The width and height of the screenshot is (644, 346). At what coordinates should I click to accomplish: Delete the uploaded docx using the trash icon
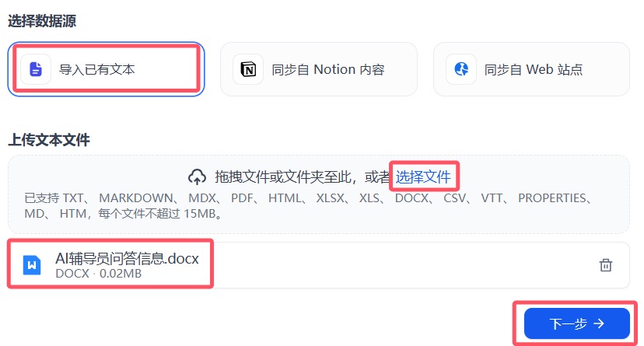[606, 265]
